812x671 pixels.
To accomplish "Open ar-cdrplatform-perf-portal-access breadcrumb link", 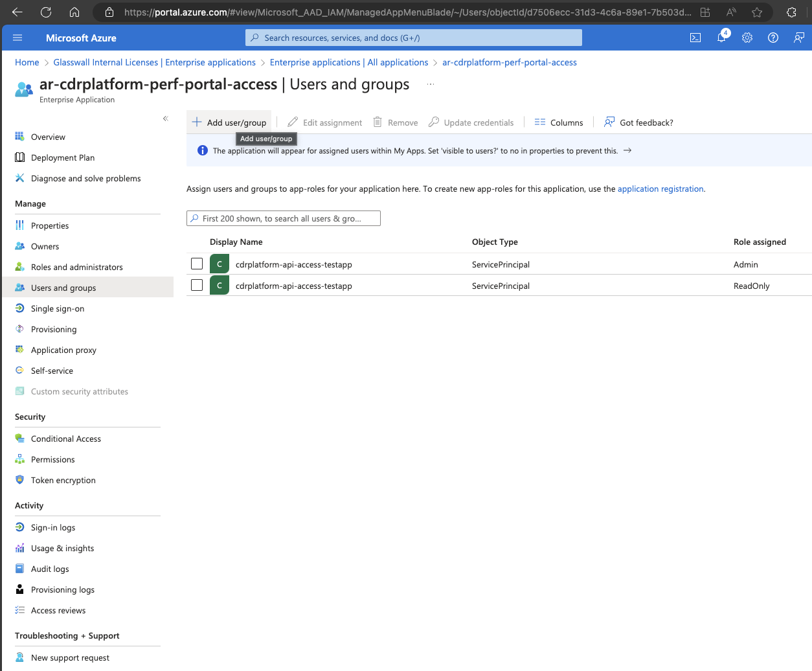I will point(510,62).
